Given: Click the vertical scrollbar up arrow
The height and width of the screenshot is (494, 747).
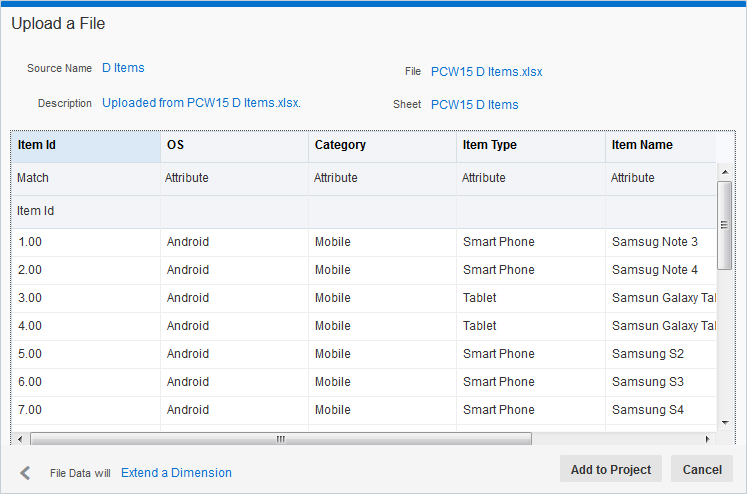Looking at the screenshot, I should (725, 172).
